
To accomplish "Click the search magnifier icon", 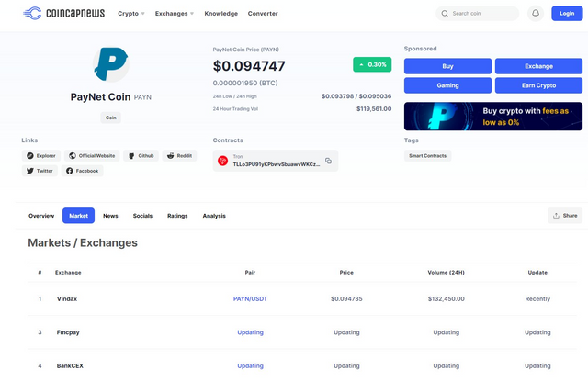I will pos(445,14).
